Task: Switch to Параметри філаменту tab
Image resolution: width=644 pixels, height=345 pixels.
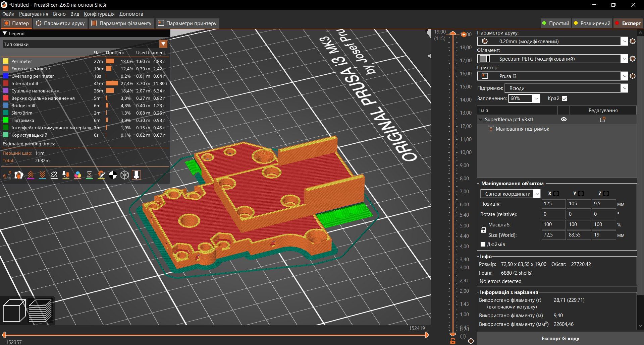Action: [121, 23]
